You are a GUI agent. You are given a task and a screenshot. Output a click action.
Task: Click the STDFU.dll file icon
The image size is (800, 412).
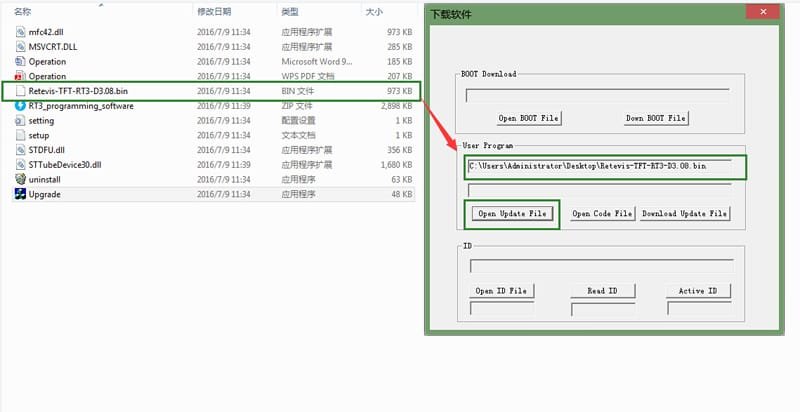[20, 150]
